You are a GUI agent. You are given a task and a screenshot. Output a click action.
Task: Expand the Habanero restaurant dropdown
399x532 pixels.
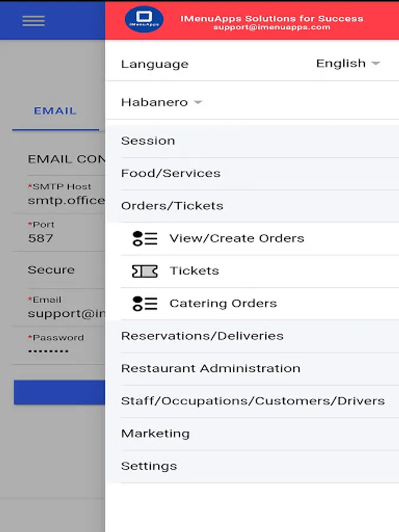(161, 102)
